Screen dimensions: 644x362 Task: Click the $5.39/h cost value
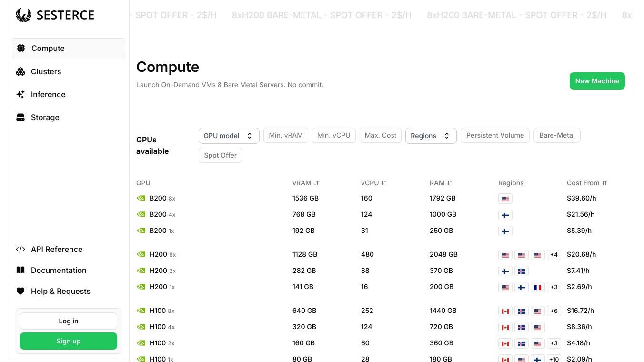click(579, 231)
